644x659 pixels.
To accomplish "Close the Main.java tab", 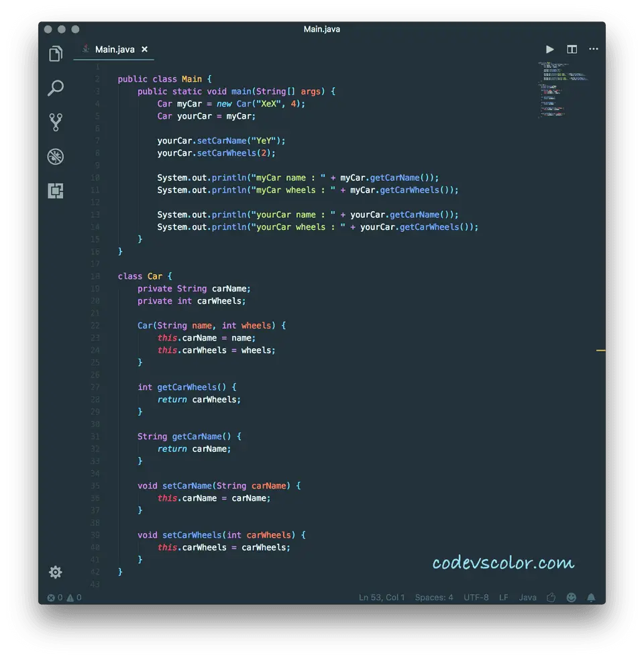I will (x=144, y=49).
